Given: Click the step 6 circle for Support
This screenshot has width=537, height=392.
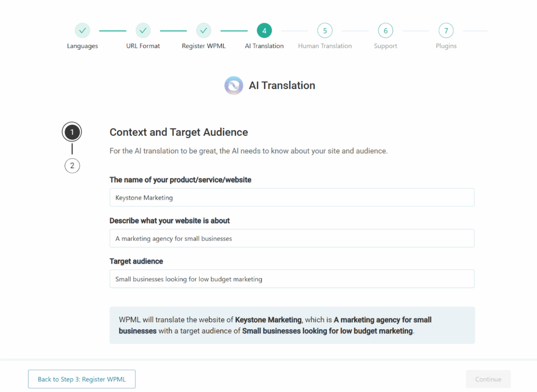Looking at the screenshot, I should pos(385,31).
